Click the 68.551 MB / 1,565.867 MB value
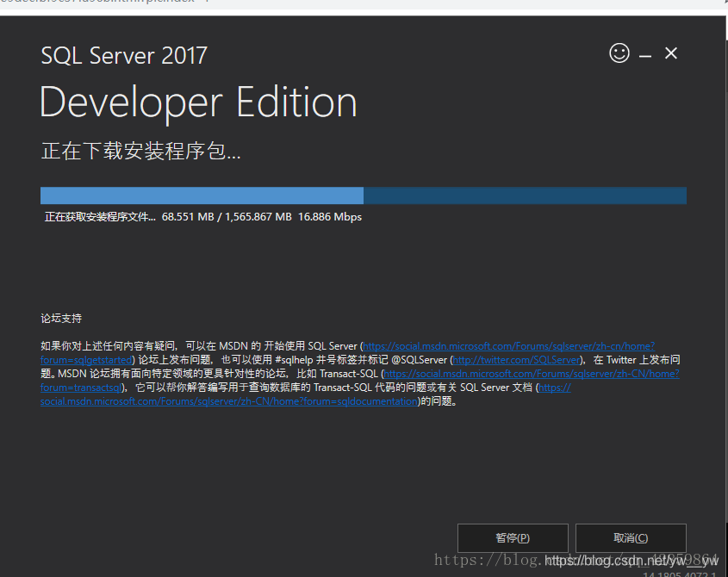 [x=227, y=217]
